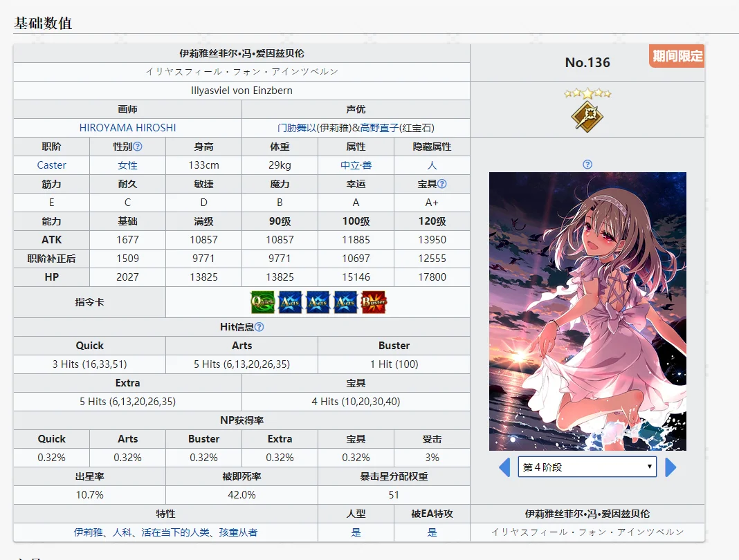Click the 暴击星分配权重 value 51
Viewport: 739px width, 560px height.
tap(394, 495)
